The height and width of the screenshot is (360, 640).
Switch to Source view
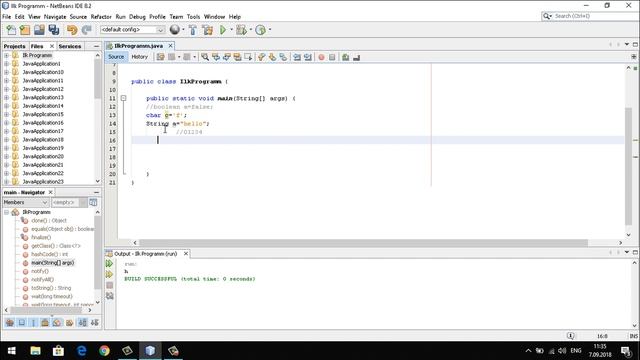pyautogui.click(x=116, y=57)
